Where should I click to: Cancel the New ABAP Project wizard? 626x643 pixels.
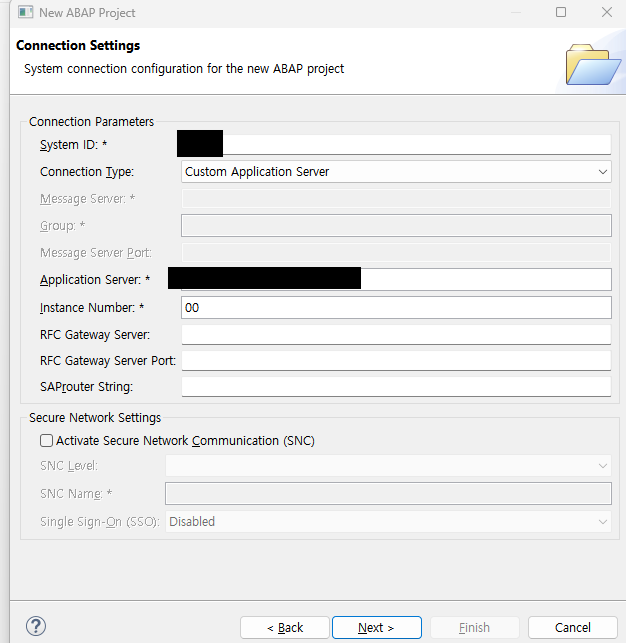point(573,627)
